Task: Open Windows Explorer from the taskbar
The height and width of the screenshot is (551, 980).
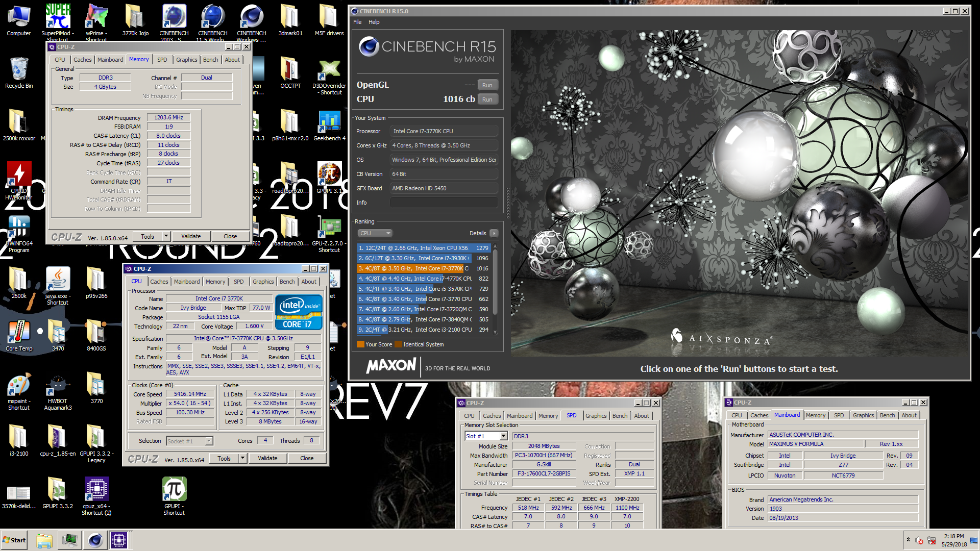Action: (44, 540)
